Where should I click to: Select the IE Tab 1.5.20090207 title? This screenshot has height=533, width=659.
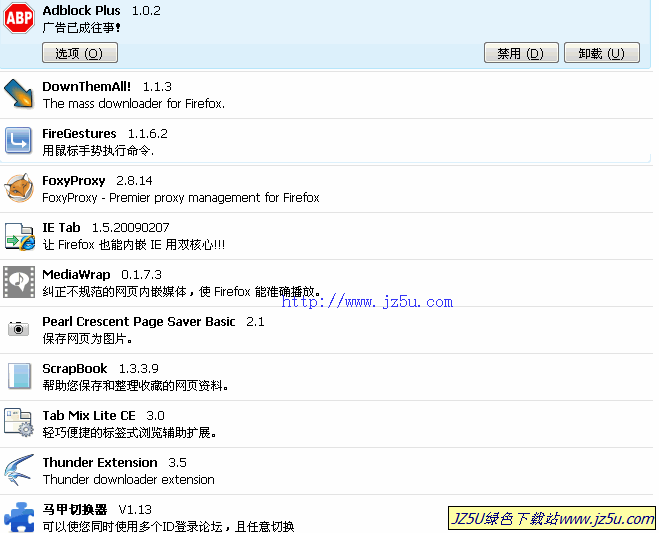106,228
